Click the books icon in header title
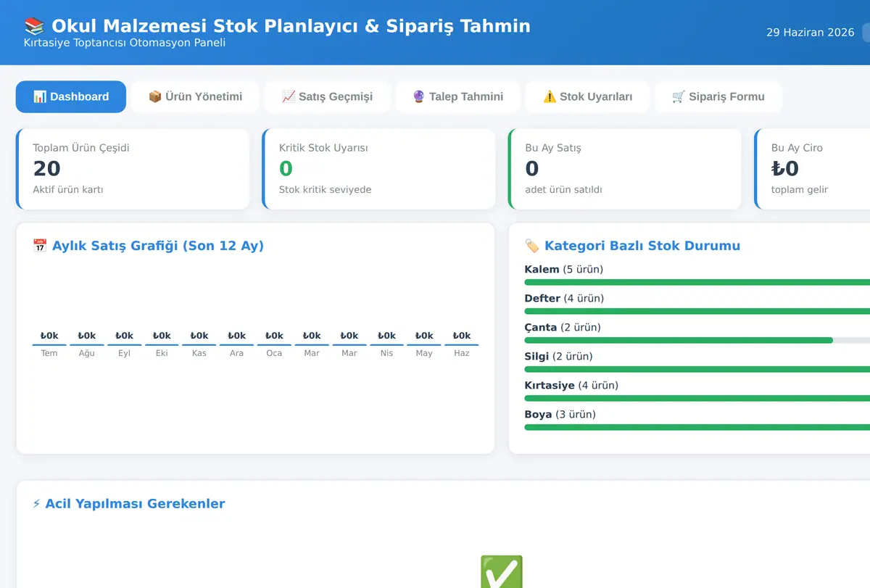The width and height of the screenshot is (870, 588). click(x=34, y=26)
